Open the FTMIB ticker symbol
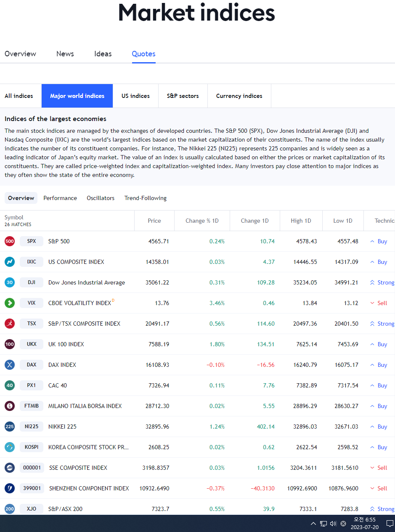 coord(32,406)
